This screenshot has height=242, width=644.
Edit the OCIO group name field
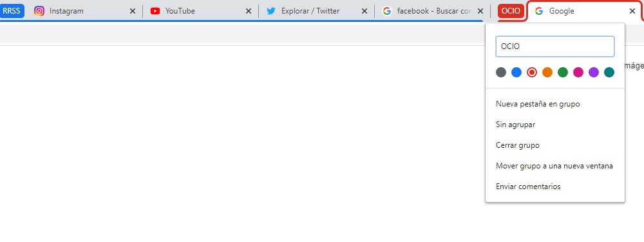click(555, 46)
